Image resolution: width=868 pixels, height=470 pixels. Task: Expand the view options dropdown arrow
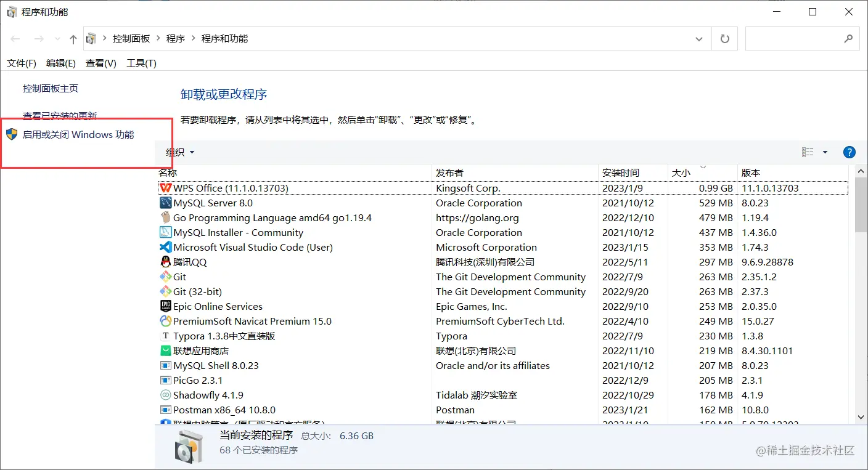(x=825, y=152)
